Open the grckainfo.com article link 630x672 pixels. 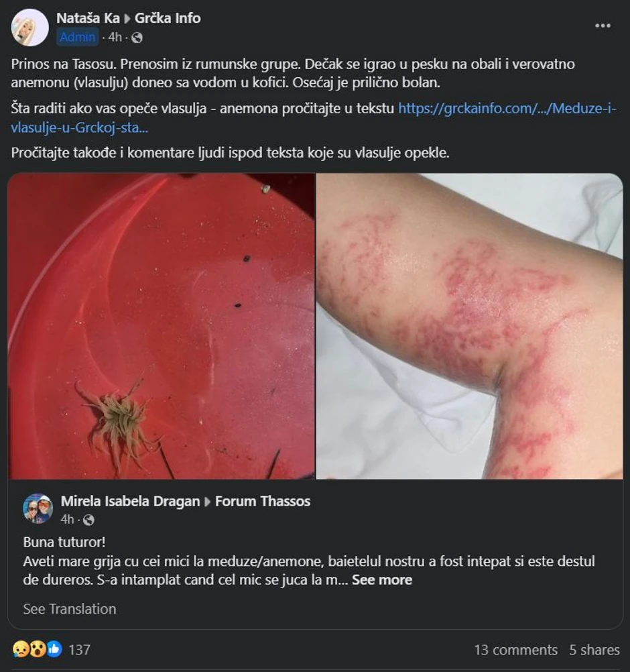click(507, 108)
